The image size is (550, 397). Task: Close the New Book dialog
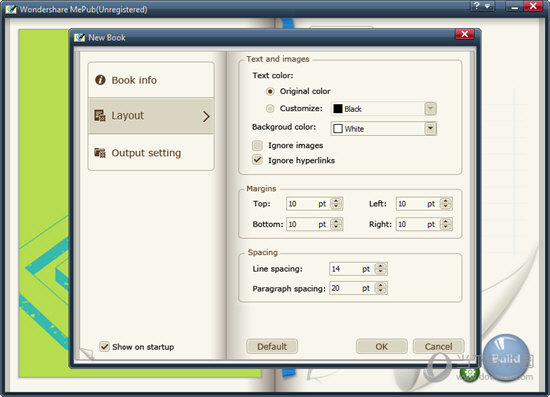[x=464, y=34]
